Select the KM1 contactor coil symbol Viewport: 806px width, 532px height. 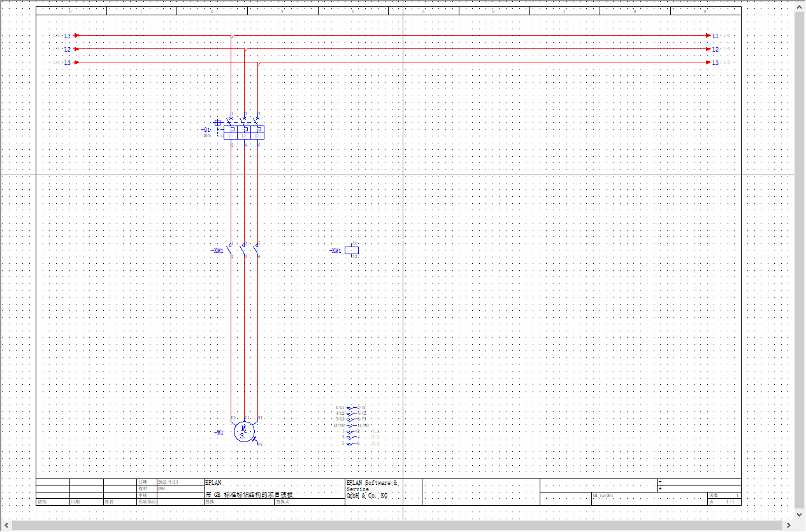click(351, 250)
